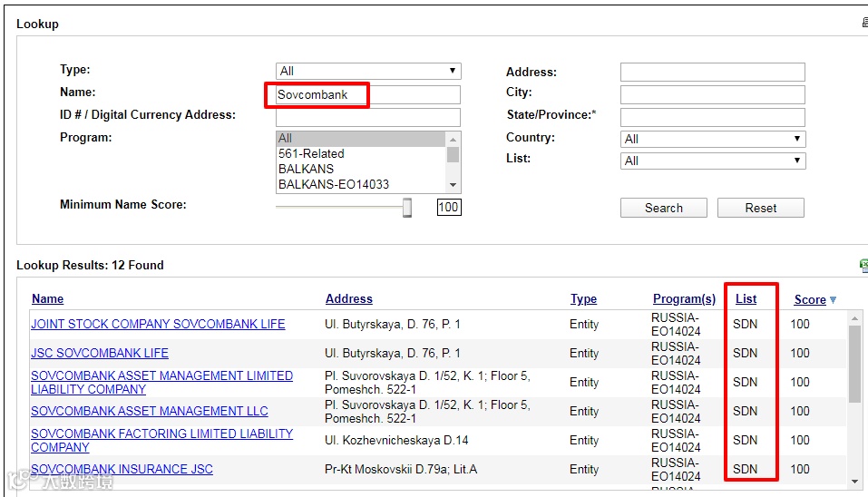Click Program list scroll-down arrow
This screenshot has width=868, height=497.
pos(453,185)
